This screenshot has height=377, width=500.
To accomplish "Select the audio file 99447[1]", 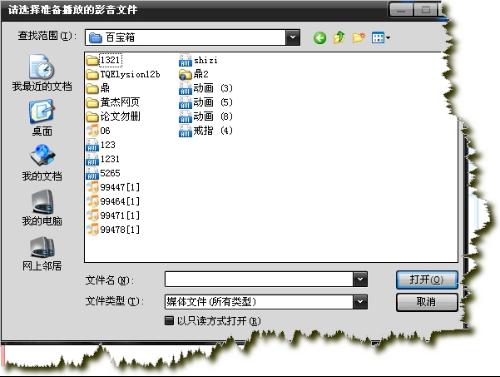I will pyautogui.click(x=113, y=187).
